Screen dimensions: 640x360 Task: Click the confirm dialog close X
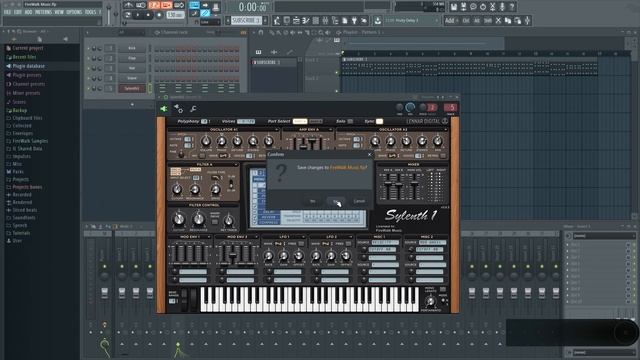point(369,154)
